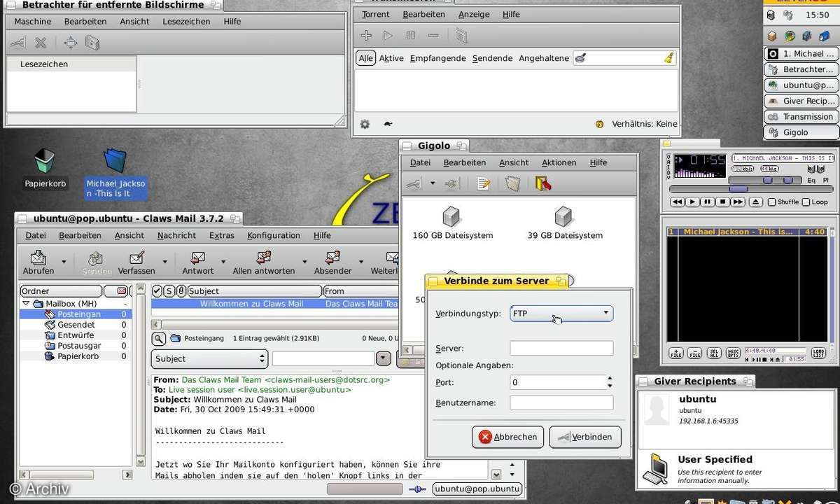Open the dropdown arrow next to Abrufen
Image resolution: width=840 pixels, height=504 pixels.
(x=64, y=262)
